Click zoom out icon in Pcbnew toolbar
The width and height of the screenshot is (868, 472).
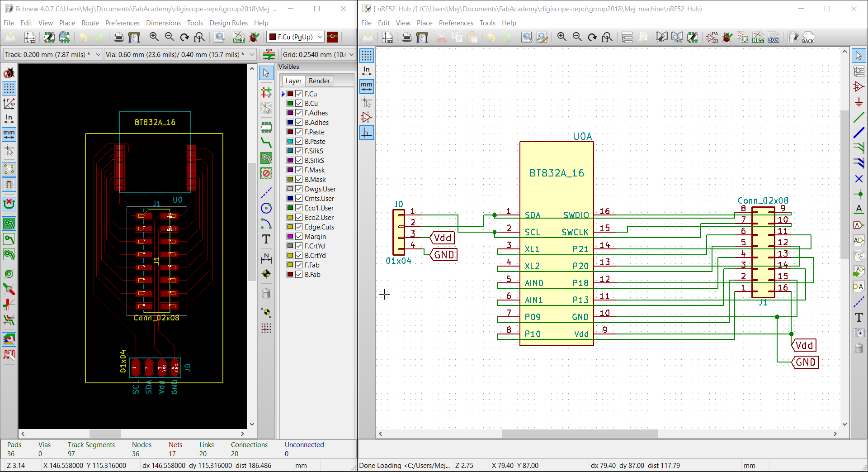169,37
